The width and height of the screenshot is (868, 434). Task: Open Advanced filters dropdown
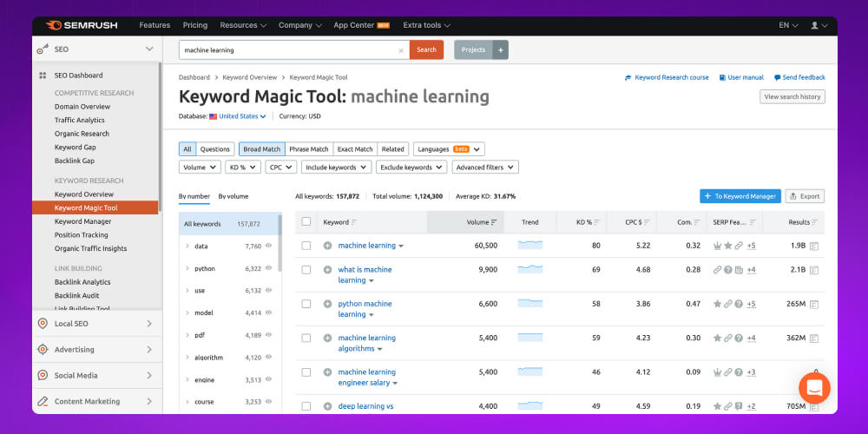[x=485, y=168]
